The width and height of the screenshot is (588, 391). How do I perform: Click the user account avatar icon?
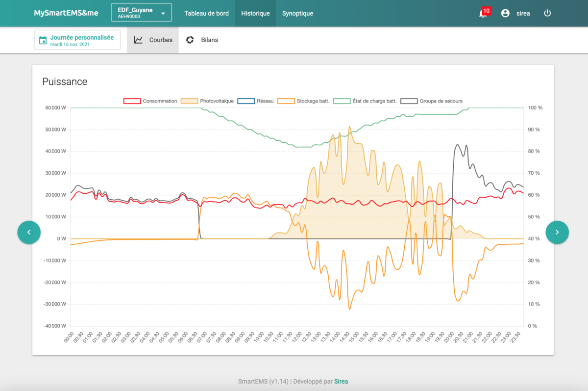(505, 13)
